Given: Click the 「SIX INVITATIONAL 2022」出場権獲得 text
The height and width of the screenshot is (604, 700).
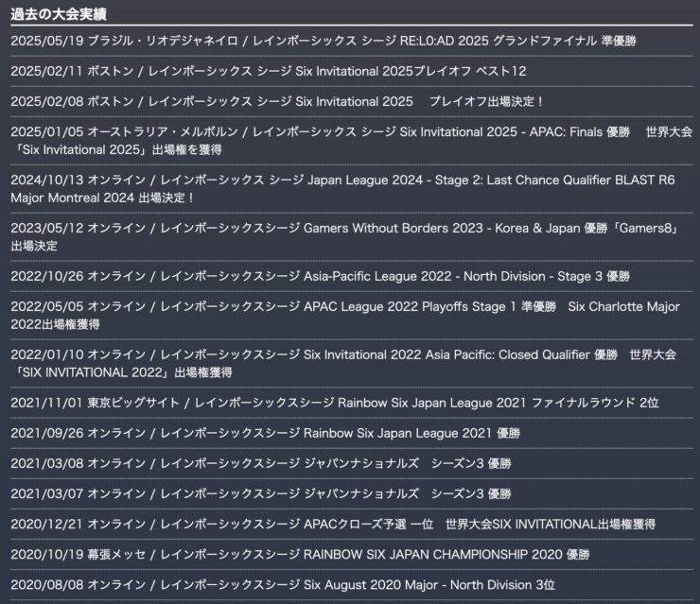Looking at the screenshot, I should pos(122,373).
